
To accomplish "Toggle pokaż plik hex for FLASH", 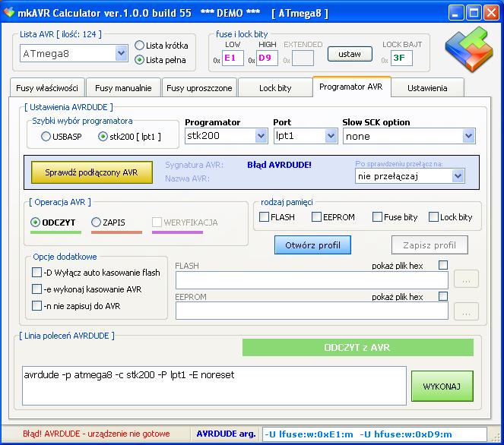I will click(443, 265).
